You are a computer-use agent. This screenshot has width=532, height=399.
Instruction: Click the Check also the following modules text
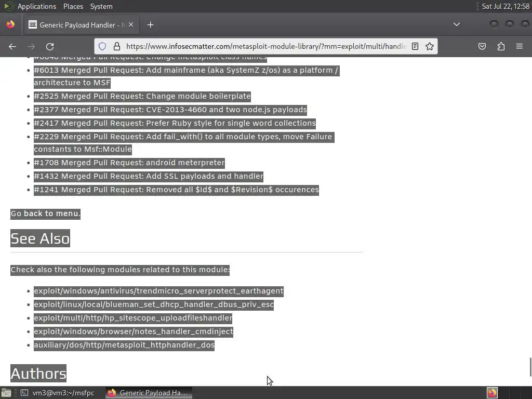pos(120,270)
